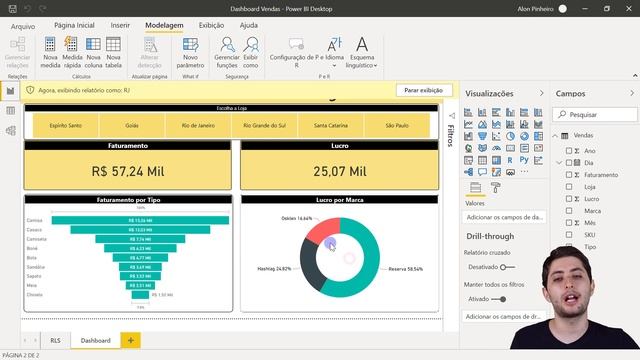Select the area chart visualization

point(482,124)
